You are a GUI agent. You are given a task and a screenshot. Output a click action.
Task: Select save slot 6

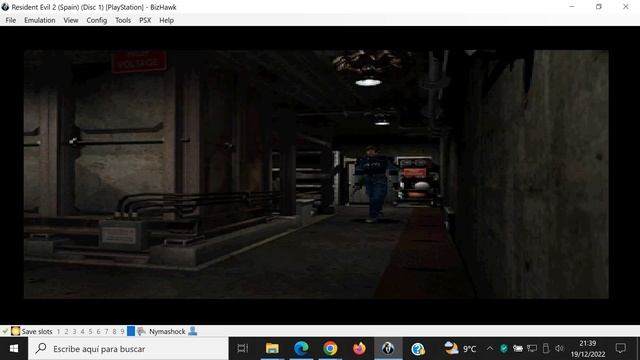coord(98,331)
